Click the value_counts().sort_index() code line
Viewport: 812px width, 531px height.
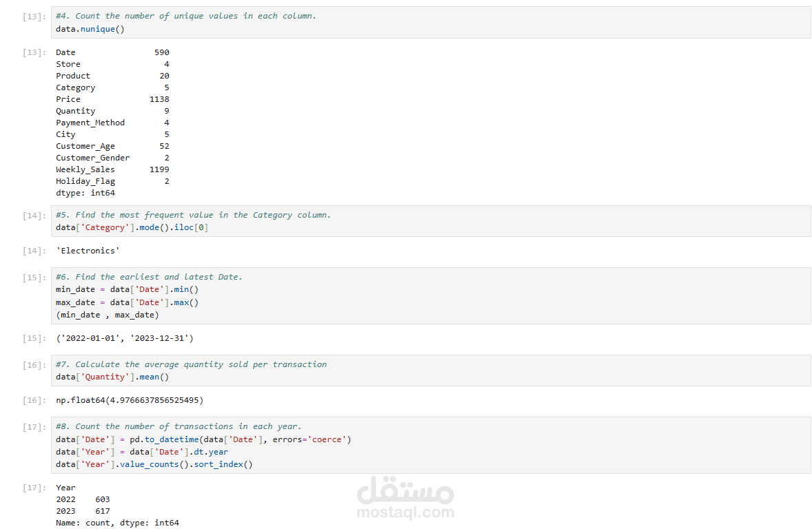click(x=154, y=464)
